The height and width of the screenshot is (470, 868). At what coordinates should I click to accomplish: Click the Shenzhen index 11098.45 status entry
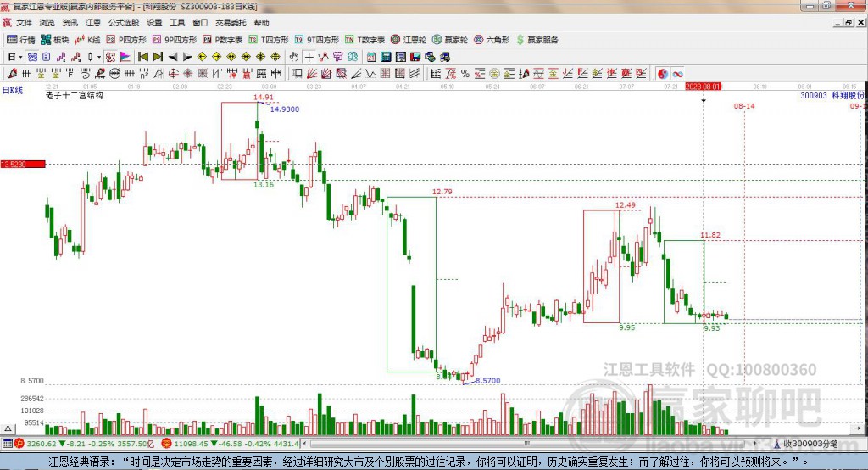pos(231,444)
